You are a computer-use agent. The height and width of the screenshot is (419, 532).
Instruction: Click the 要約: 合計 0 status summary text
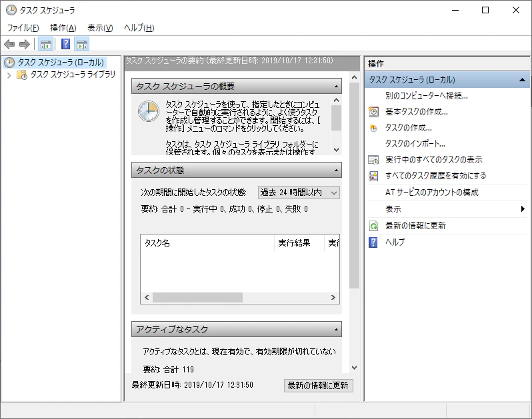(224, 209)
